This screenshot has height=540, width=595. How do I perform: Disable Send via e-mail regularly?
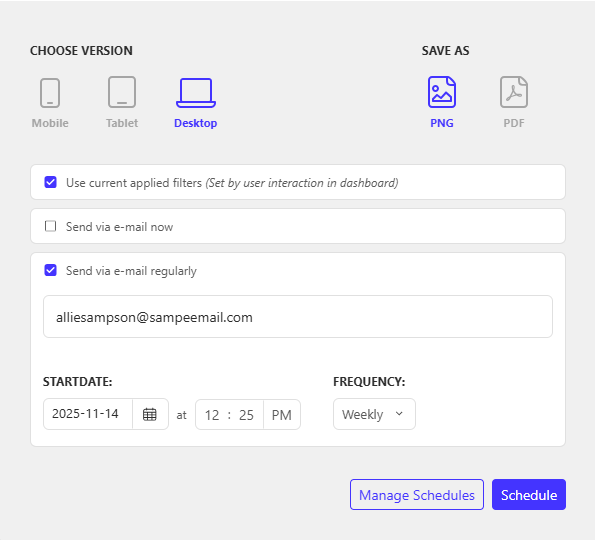pyautogui.click(x=50, y=270)
